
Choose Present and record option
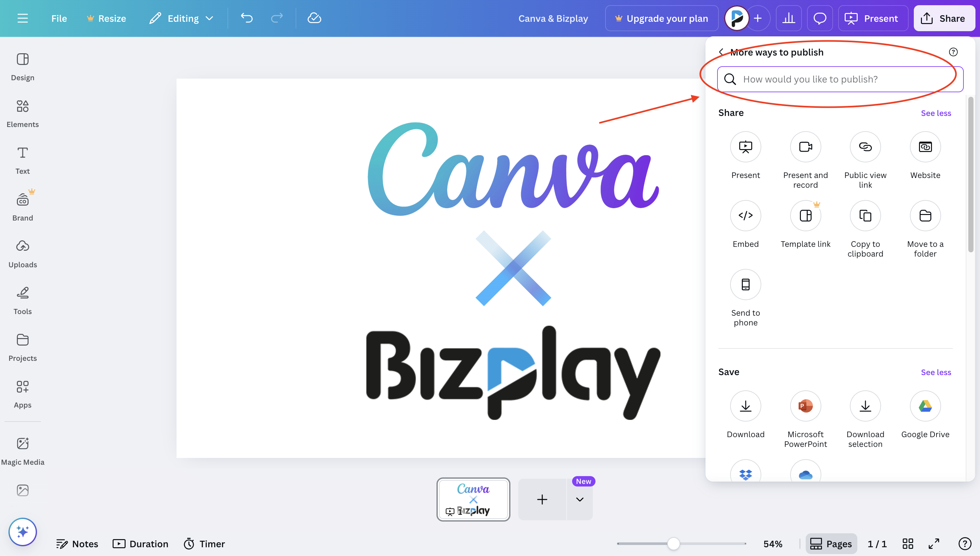point(805,160)
